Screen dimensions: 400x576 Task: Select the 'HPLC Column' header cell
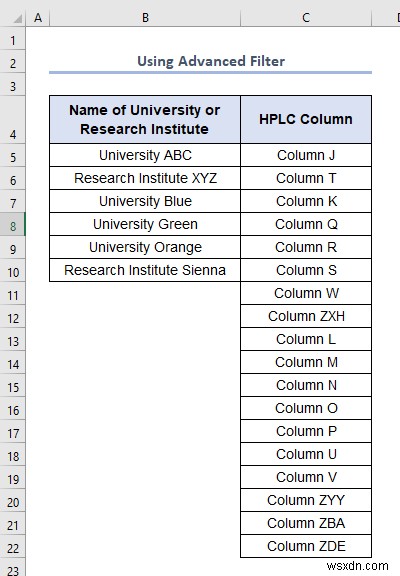pyautogui.click(x=306, y=119)
